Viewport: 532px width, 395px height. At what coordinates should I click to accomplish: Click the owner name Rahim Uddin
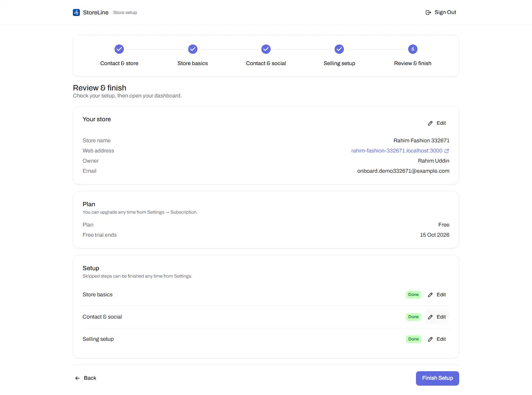[434, 161]
